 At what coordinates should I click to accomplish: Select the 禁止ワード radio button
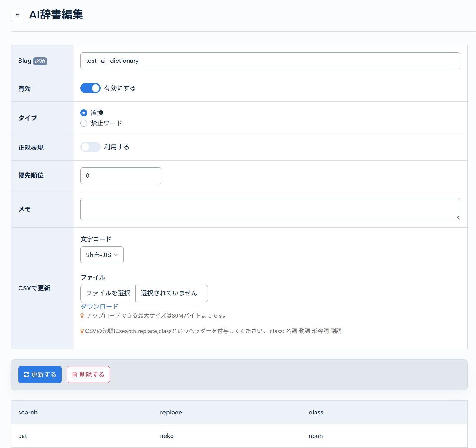point(83,123)
